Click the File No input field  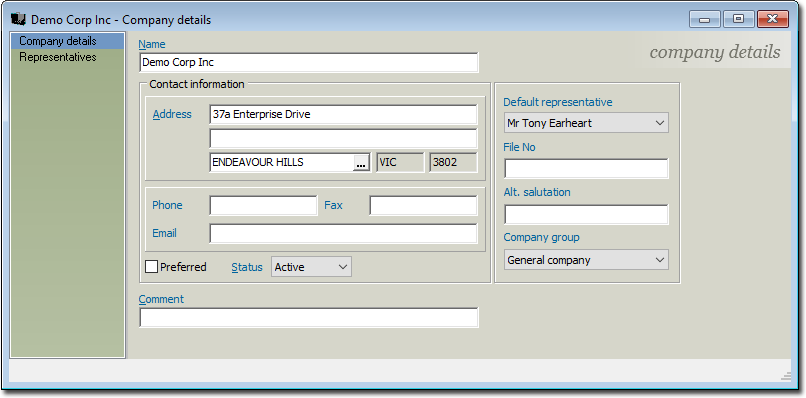coord(586,169)
